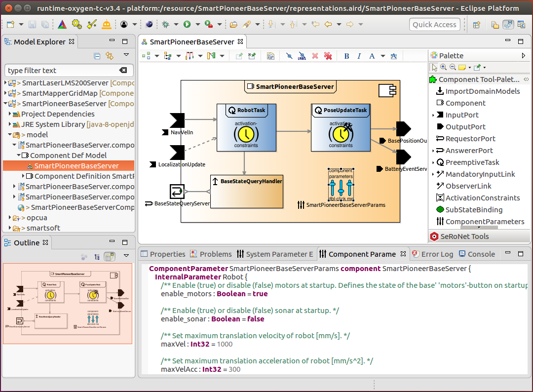This screenshot has width=533, height=392.
Task: Toggle the outline overview mode button
Action: click(x=110, y=257)
